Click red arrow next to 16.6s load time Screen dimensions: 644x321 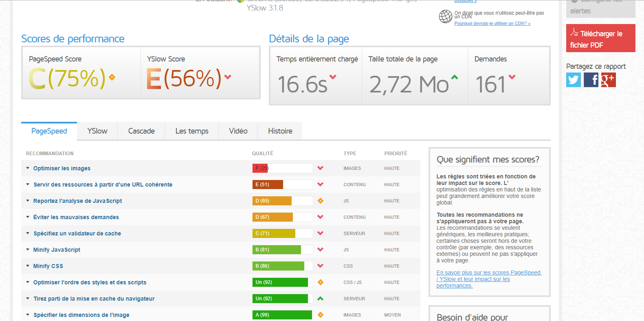(x=333, y=77)
